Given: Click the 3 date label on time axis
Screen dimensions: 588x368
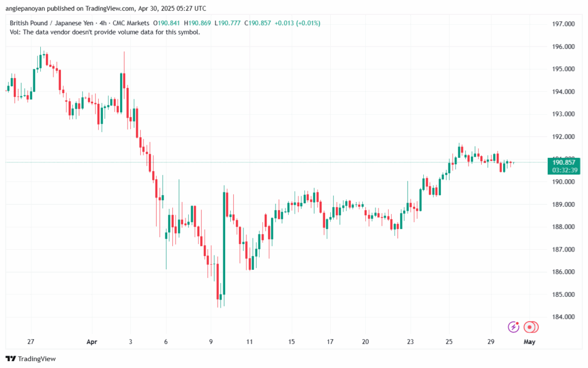Looking at the screenshot, I should coord(130,342).
